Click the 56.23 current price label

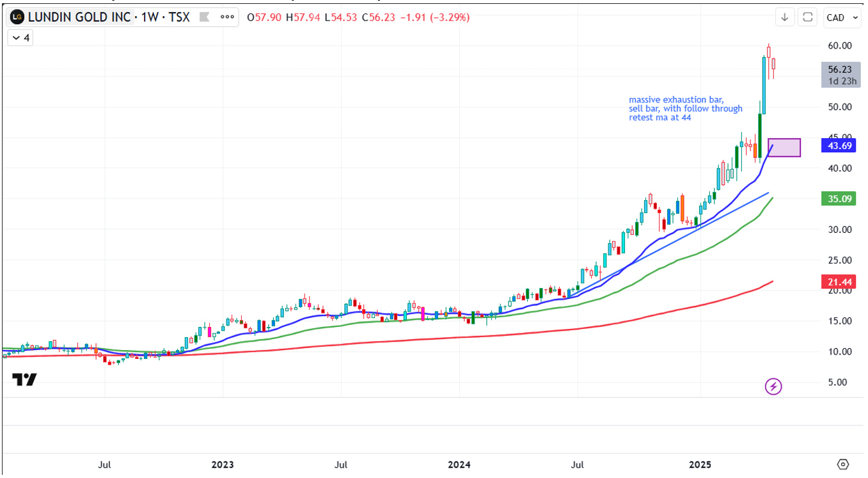[839, 69]
